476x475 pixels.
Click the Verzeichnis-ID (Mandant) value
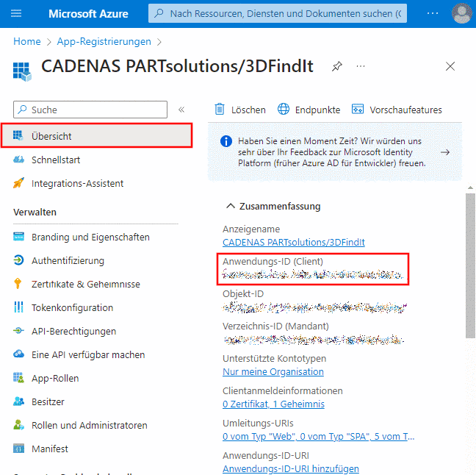click(x=313, y=340)
